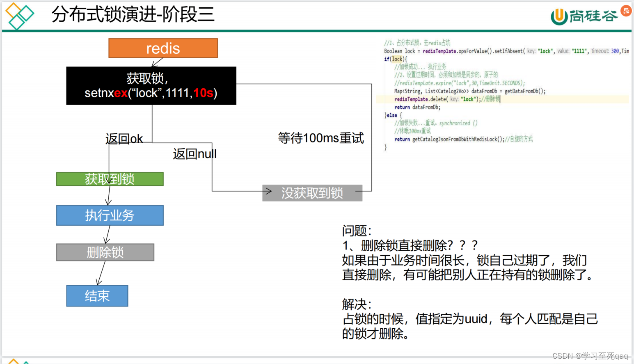Click the 尚硅谷 logo
Viewport: 634px width, 364px height.
tap(584, 16)
